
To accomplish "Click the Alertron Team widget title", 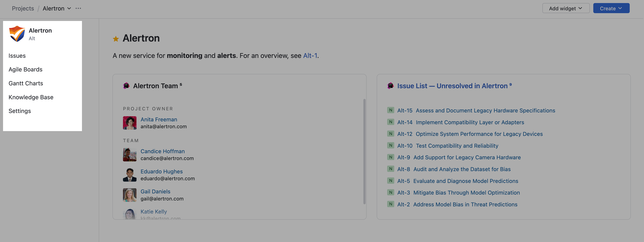I will click(155, 86).
